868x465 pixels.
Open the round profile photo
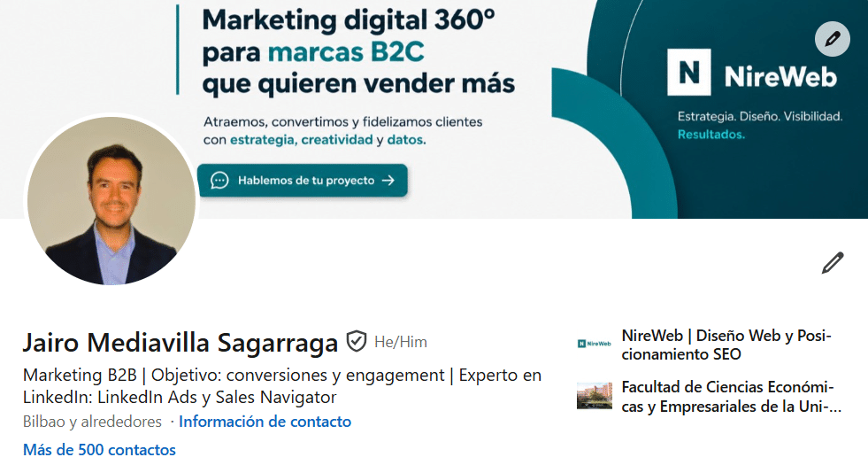[x=111, y=201]
